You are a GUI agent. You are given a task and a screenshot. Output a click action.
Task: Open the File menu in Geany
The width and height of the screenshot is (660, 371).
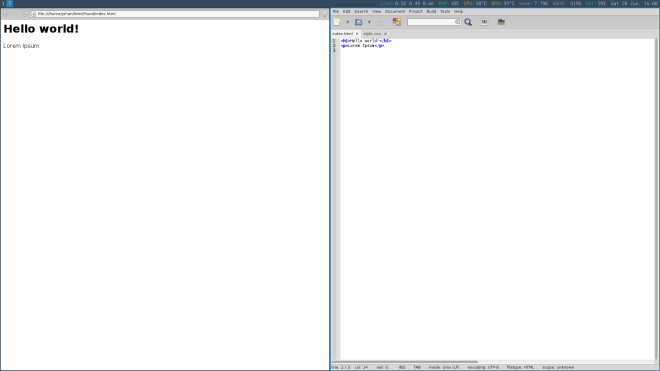click(x=335, y=11)
